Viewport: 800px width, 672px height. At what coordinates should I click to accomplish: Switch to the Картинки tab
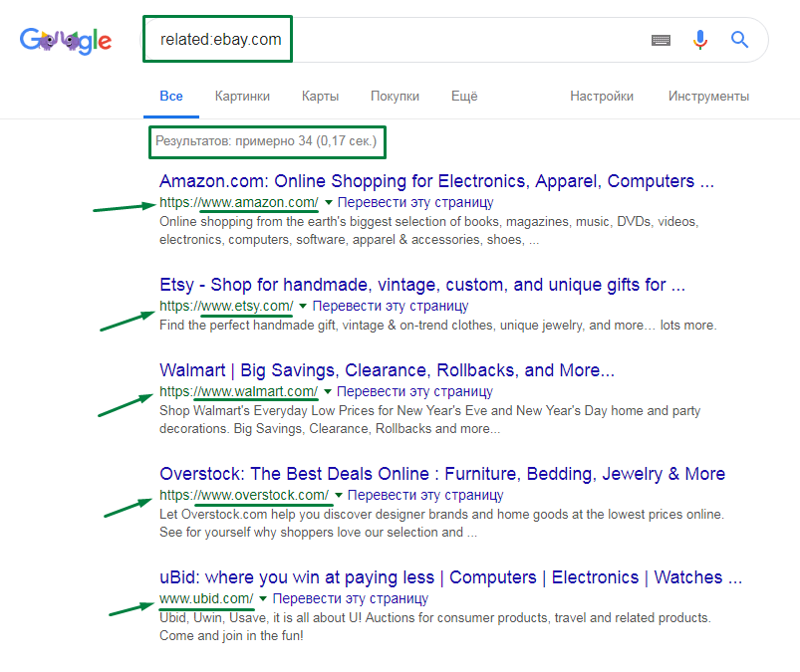coord(242,96)
